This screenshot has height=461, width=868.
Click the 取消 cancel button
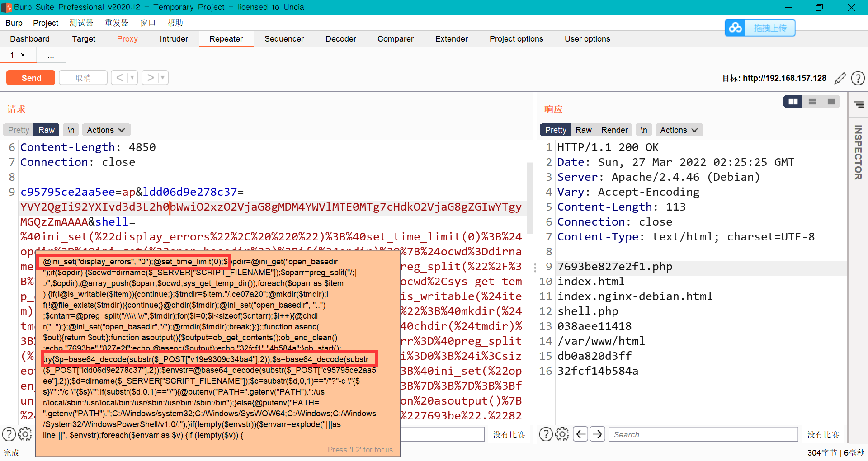click(83, 78)
